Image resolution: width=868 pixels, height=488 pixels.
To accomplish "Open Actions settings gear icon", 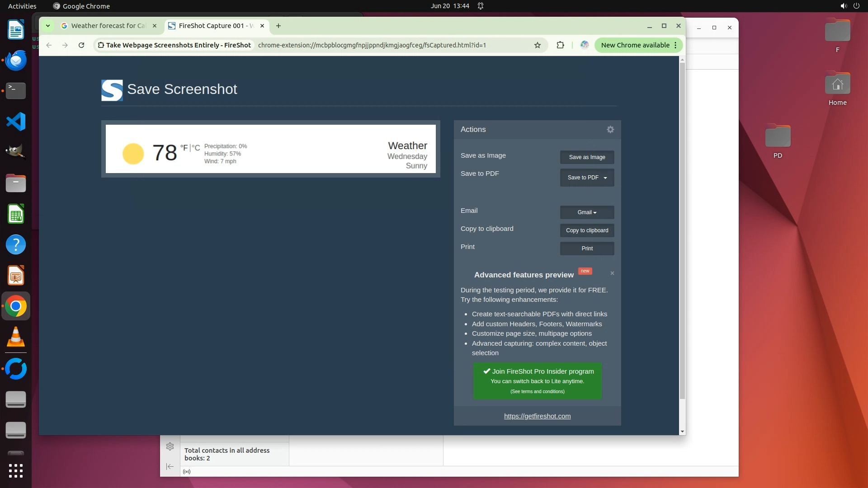I will pyautogui.click(x=610, y=130).
